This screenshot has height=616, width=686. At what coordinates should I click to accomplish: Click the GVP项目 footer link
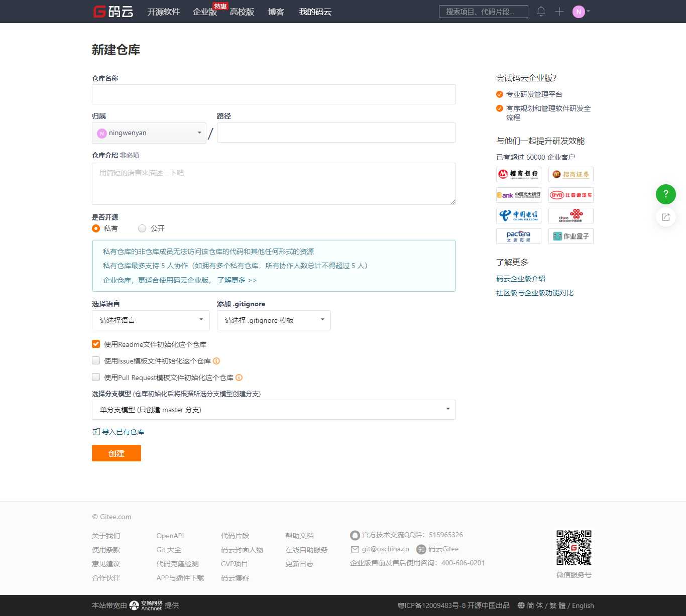tap(235, 564)
